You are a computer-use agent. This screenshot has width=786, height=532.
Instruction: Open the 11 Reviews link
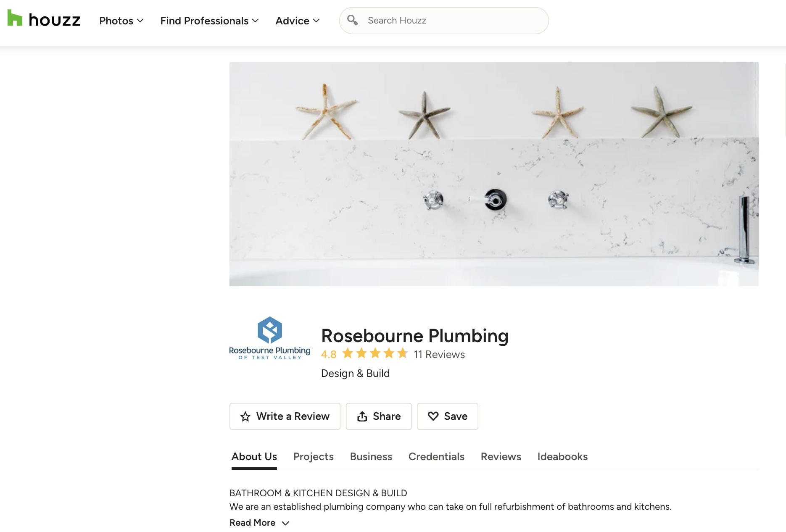(x=439, y=355)
